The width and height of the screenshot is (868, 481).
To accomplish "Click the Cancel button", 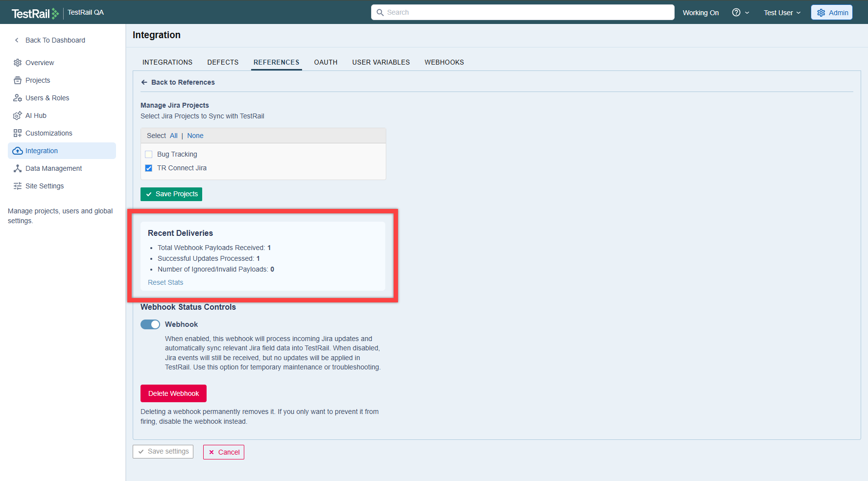I will tap(224, 452).
